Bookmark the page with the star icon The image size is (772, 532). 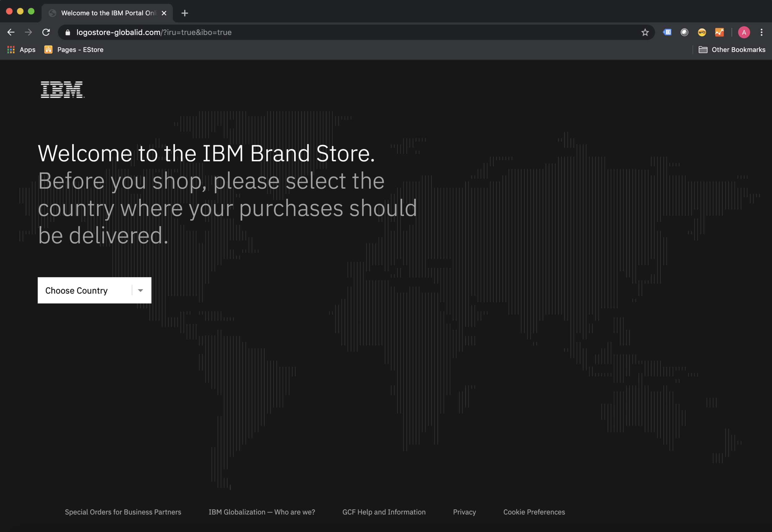tap(645, 32)
